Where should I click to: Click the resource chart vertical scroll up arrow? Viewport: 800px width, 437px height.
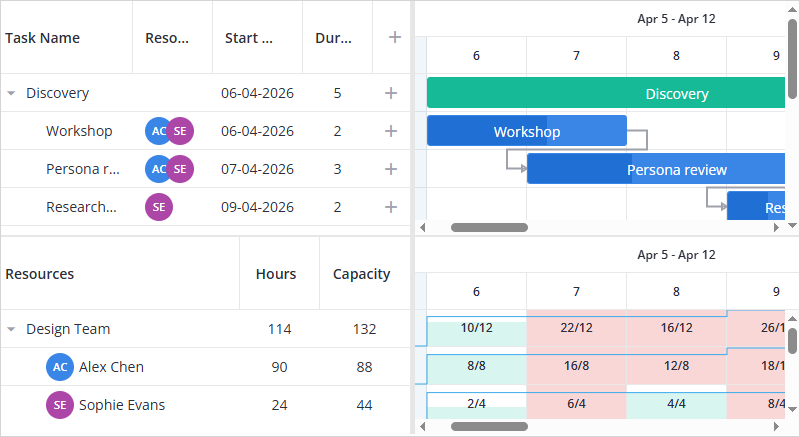(x=792, y=319)
